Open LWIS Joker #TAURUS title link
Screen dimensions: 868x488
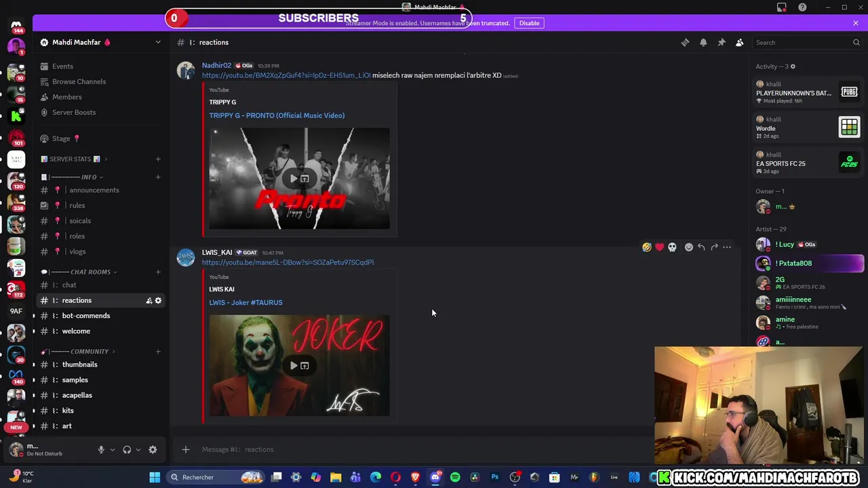point(245,302)
